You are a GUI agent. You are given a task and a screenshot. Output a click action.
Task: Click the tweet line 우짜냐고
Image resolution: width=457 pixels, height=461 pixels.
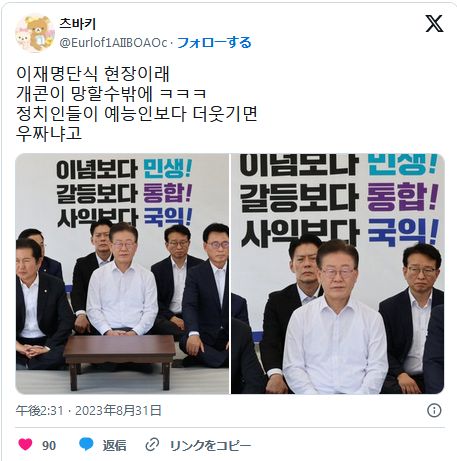coord(49,133)
